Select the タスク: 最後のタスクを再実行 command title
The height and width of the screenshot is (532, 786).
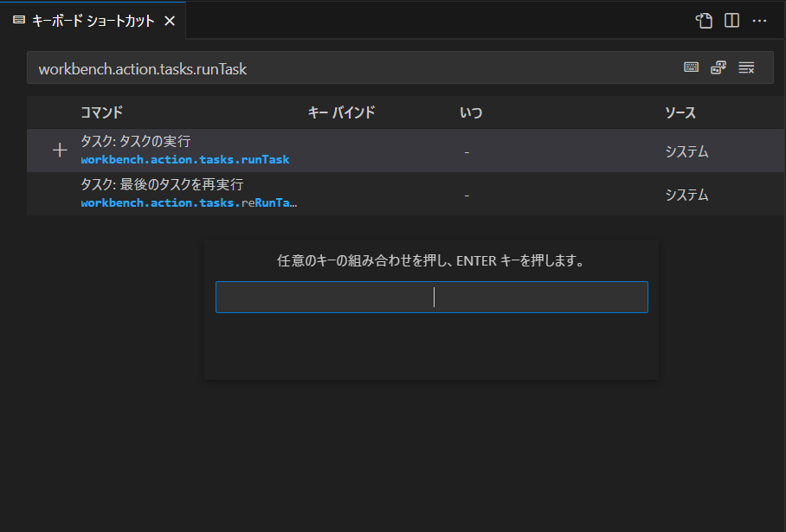162,184
